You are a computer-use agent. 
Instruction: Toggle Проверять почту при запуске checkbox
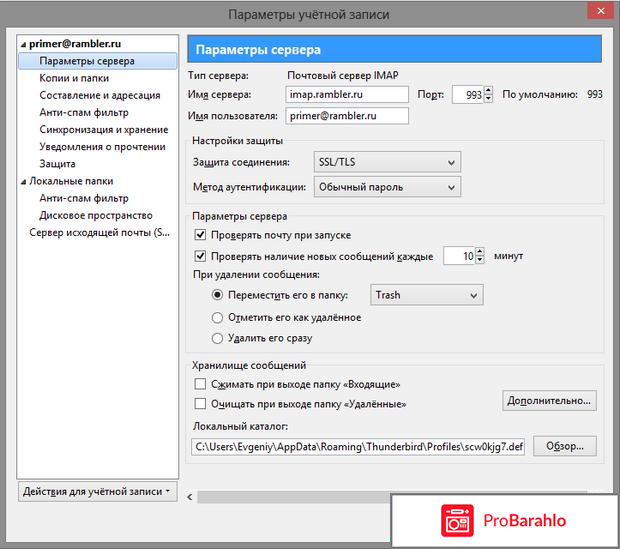[200, 234]
